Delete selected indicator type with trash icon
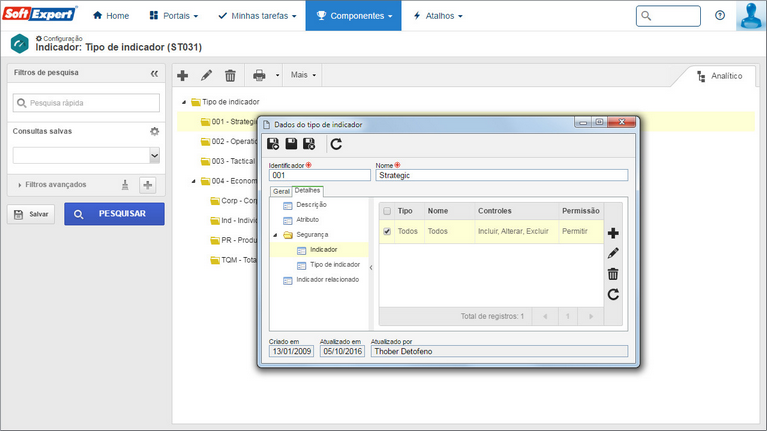The width and height of the screenshot is (767, 431). (x=230, y=75)
